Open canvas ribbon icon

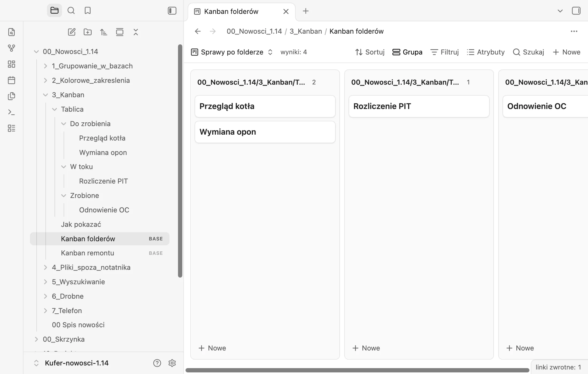coord(11,64)
